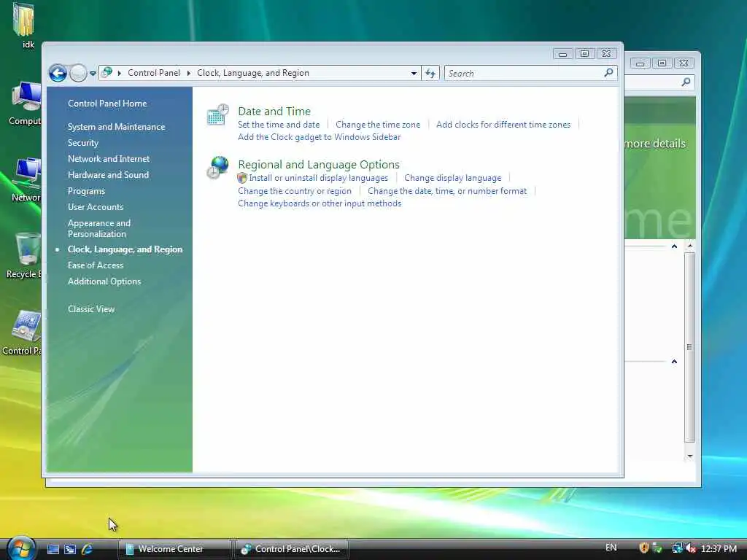Collapse the lower section chevron in Welcome Center
Viewport: 747px width, 560px height.
[674, 362]
